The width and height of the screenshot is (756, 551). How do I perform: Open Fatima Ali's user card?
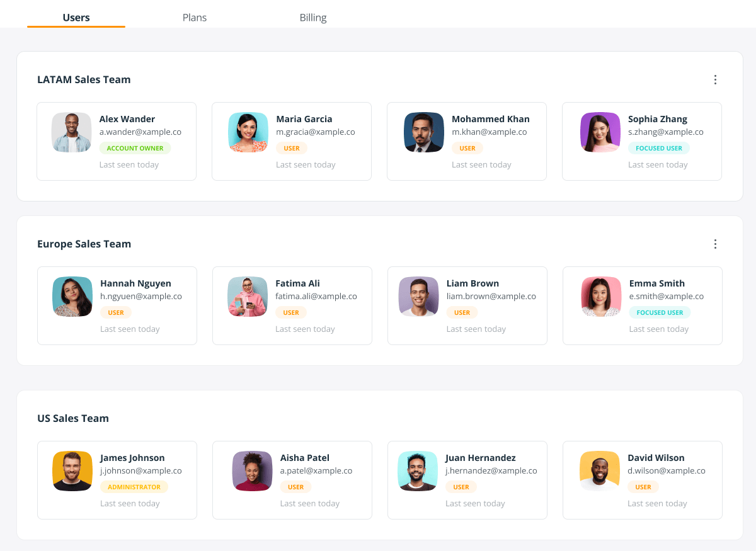point(292,305)
